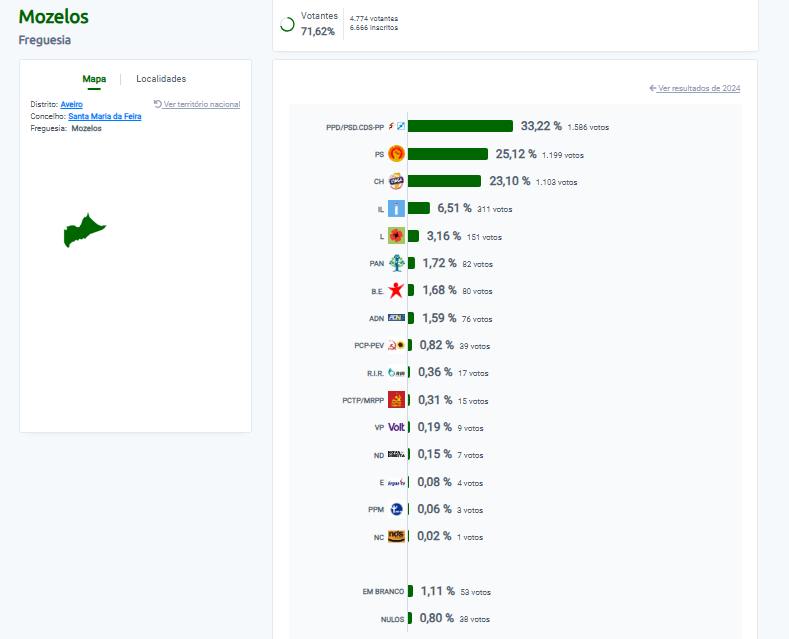Click the B.E. red star logo
This screenshot has width=789, height=639.
pos(397,290)
